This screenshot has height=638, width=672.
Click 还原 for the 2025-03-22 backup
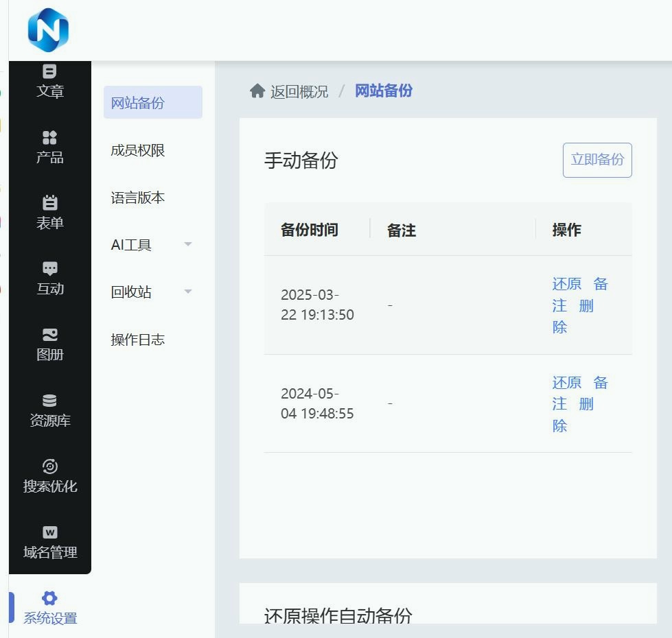[566, 284]
